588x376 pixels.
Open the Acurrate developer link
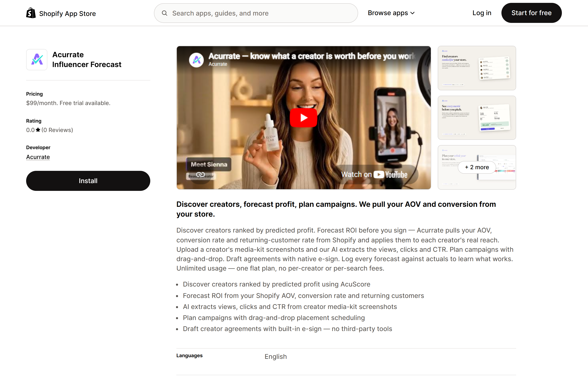coord(38,157)
